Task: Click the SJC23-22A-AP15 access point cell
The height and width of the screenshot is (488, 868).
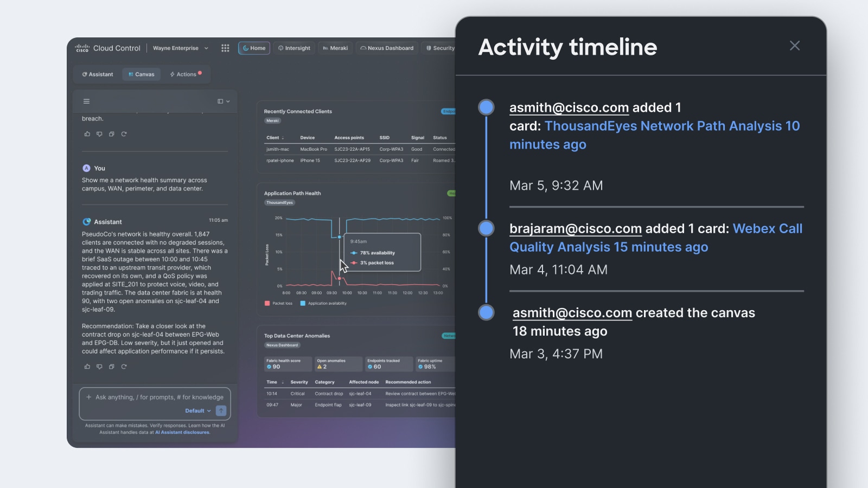Action: (352, 149)
